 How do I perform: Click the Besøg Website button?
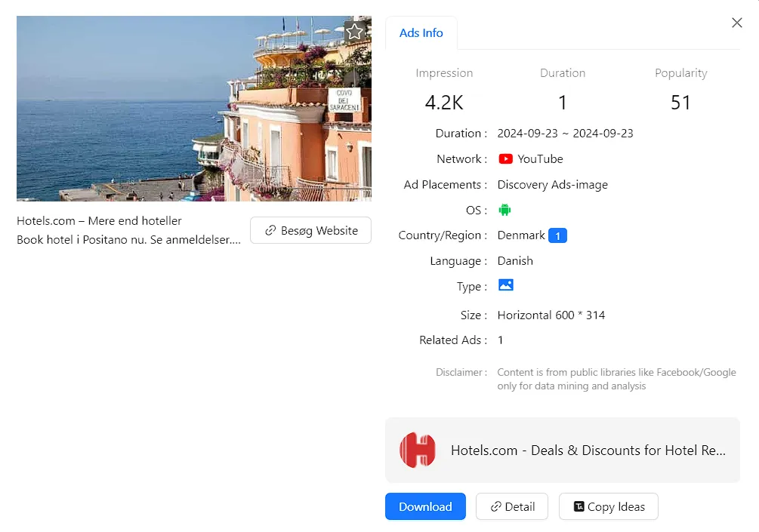click(310, 231)
